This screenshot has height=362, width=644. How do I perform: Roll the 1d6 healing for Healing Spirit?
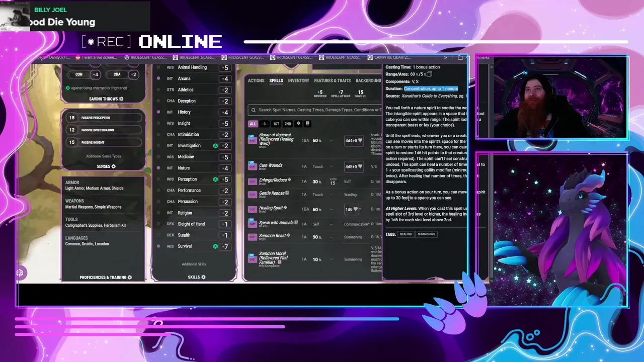pos(351,209)
